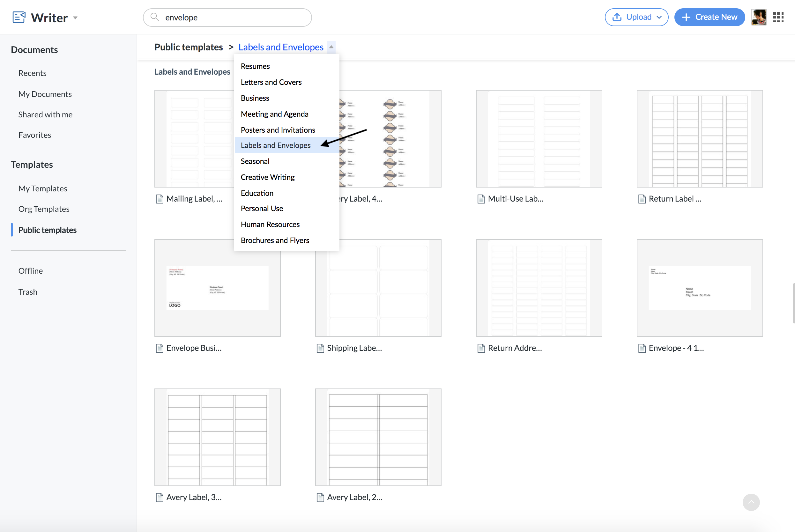Click the scroll-to-top arrow button

tap(751, 502)
